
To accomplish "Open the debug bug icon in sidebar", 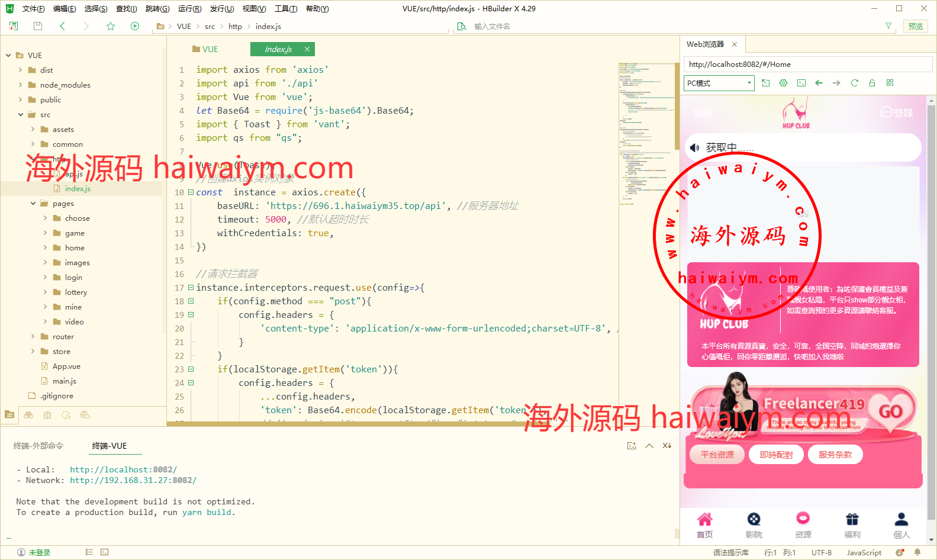I will tap(47, 415).
